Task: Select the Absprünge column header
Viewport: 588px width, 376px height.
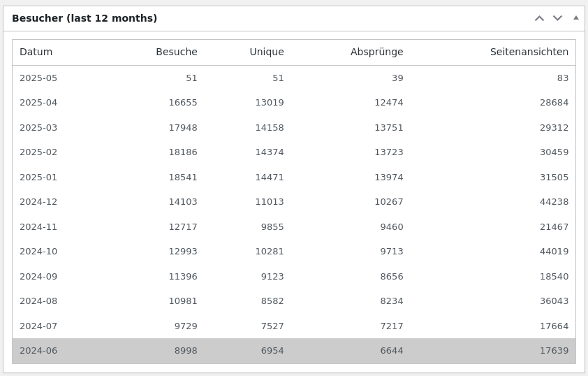Action: [377, 52]
